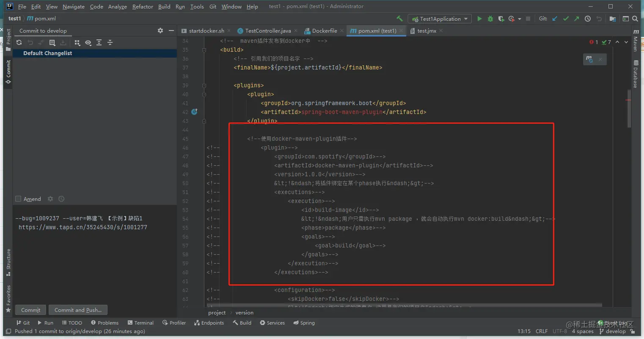Image resolution: width=644 pixels, height=339 pixels.
Task: Open the search everywhere magnifier
Action: coord(635,19)
